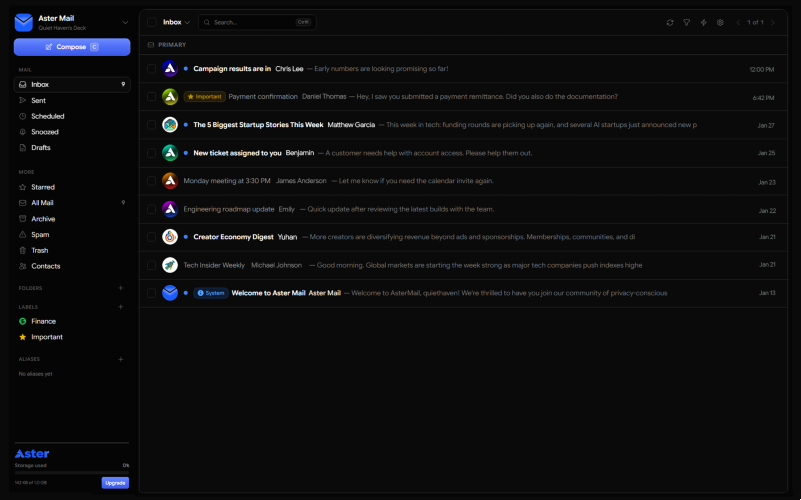Check the Engineering roadmap email checkbox
The width and height of the screenshot is (801, 500).
pyautogui.click(x=152, y=209)
